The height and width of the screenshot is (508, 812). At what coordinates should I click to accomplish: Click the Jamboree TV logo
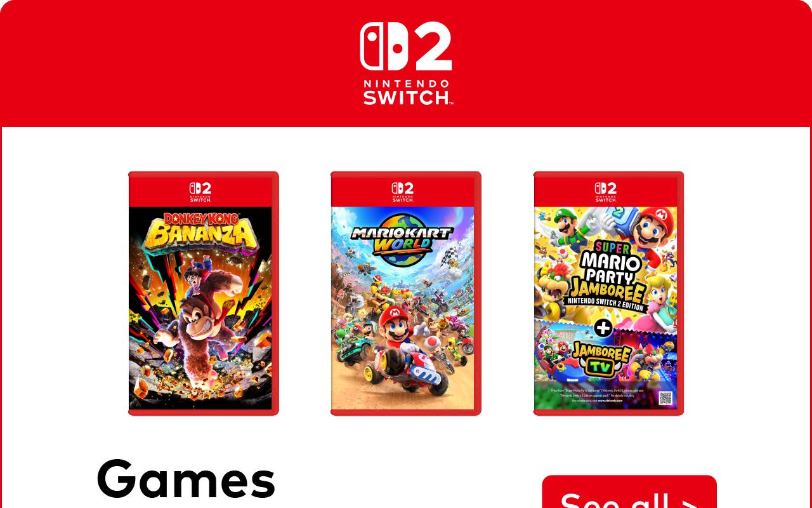[601, 359]
